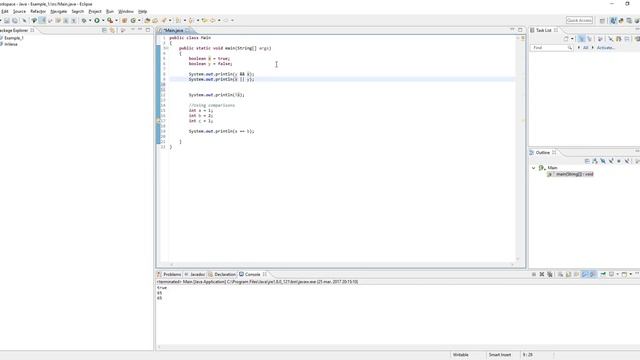Screen dimensions: 640x360
Task: Open the back navigation history dropdown
Action: (219, 20)
